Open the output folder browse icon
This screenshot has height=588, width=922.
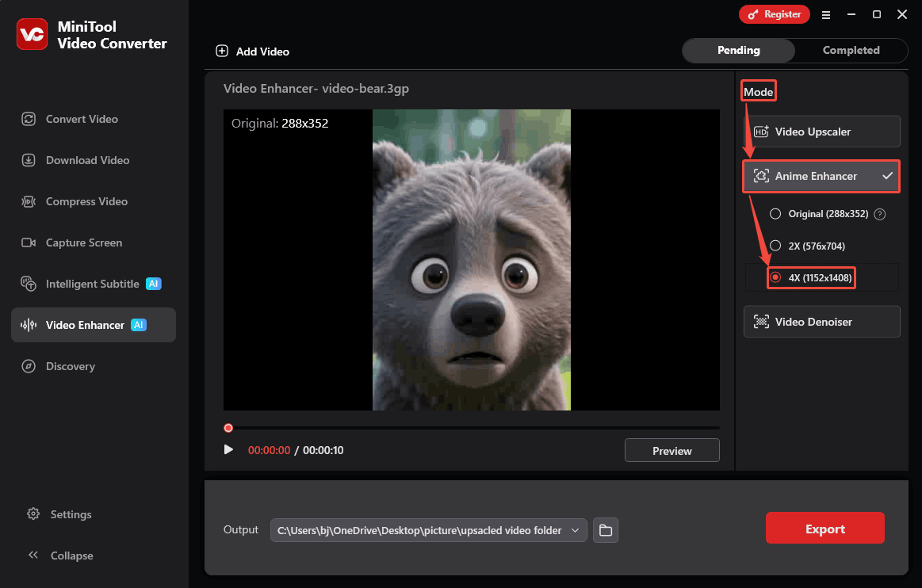[x=606, y=530]
